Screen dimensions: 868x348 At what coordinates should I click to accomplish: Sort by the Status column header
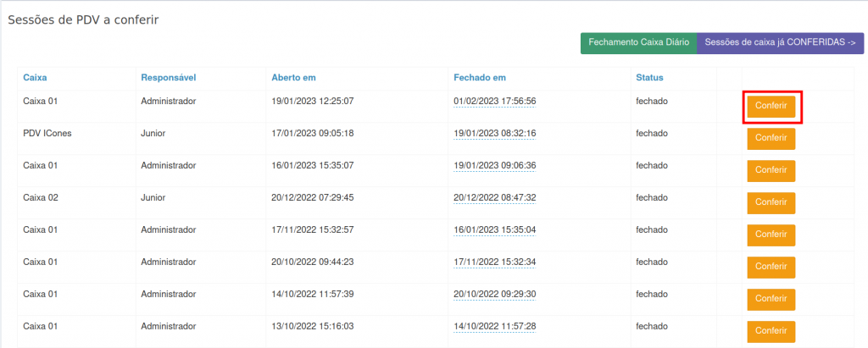coord(649,78)
